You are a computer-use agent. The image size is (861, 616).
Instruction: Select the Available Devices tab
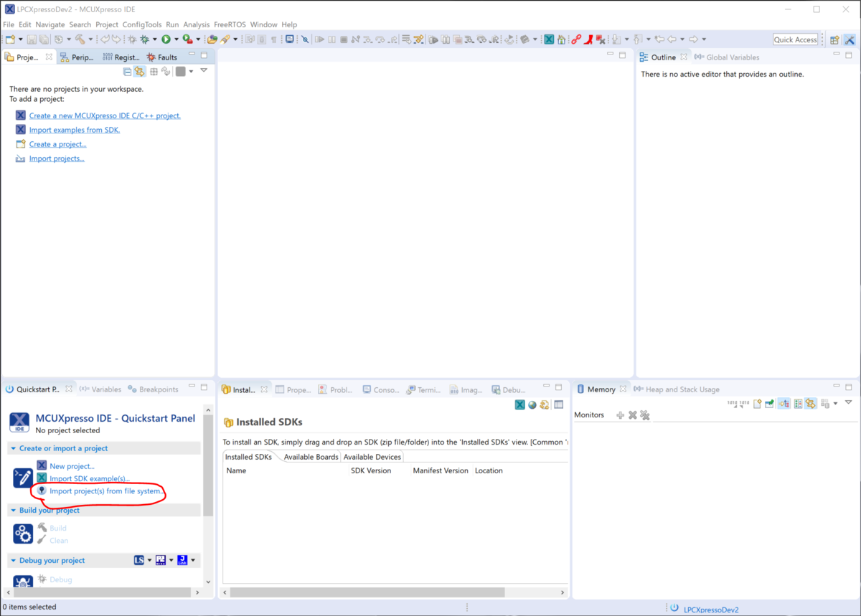372,457
